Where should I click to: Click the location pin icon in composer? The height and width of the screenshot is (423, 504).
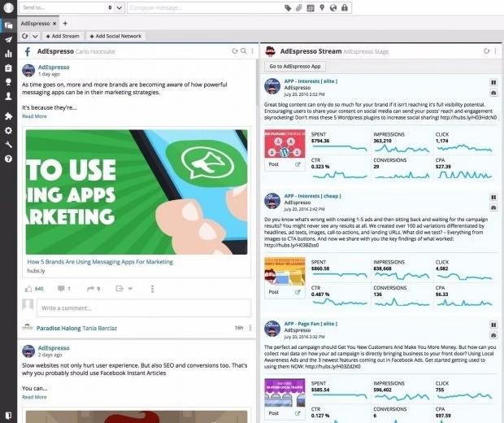click(322, 7)
